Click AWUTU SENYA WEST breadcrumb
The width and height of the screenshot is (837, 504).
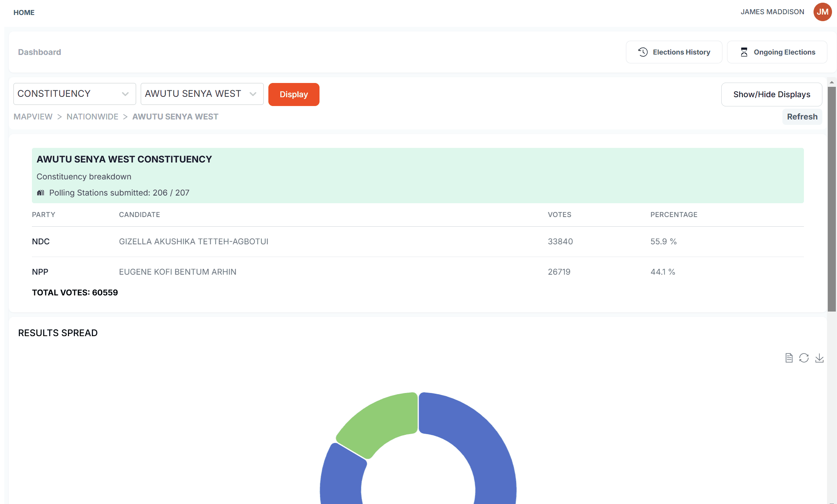(x=175, y=117)
